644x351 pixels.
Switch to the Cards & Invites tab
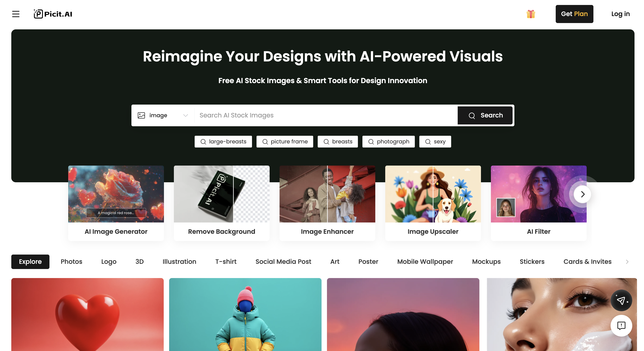click(587, 262)
